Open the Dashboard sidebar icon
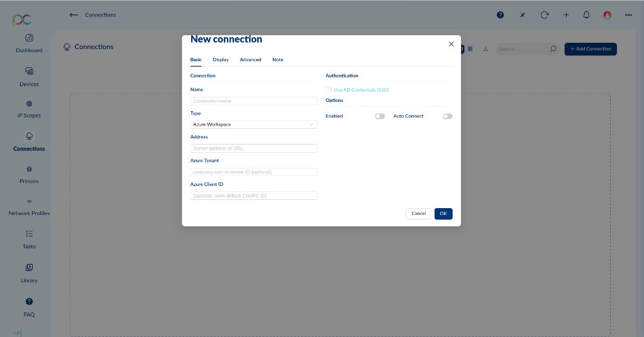The height and width of the screenshot is (337, 644). (29, 38)
